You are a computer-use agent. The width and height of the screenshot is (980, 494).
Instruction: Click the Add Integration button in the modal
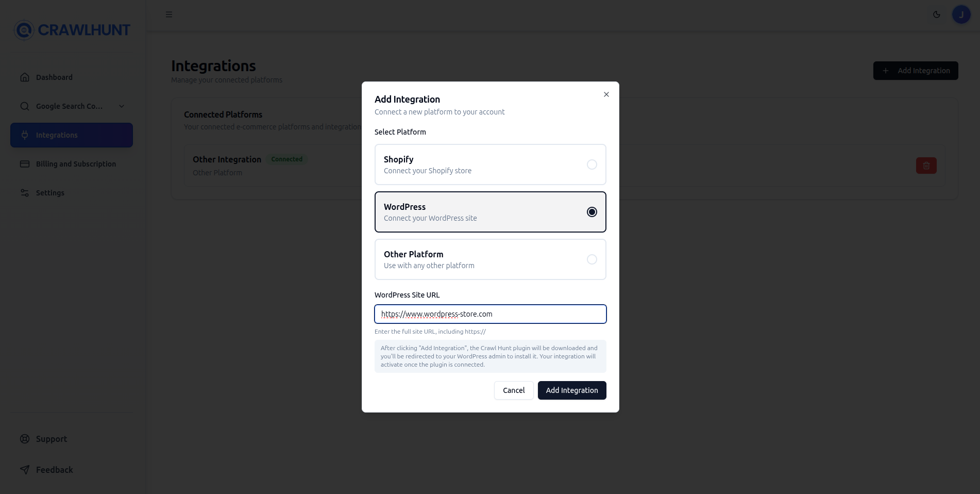point(571,390)
